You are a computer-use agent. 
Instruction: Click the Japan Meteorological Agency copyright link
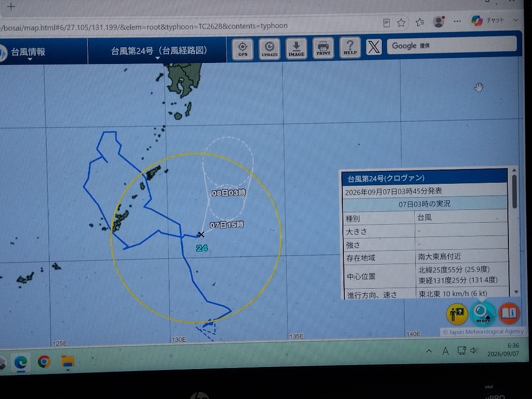click(x=483, y=332)
